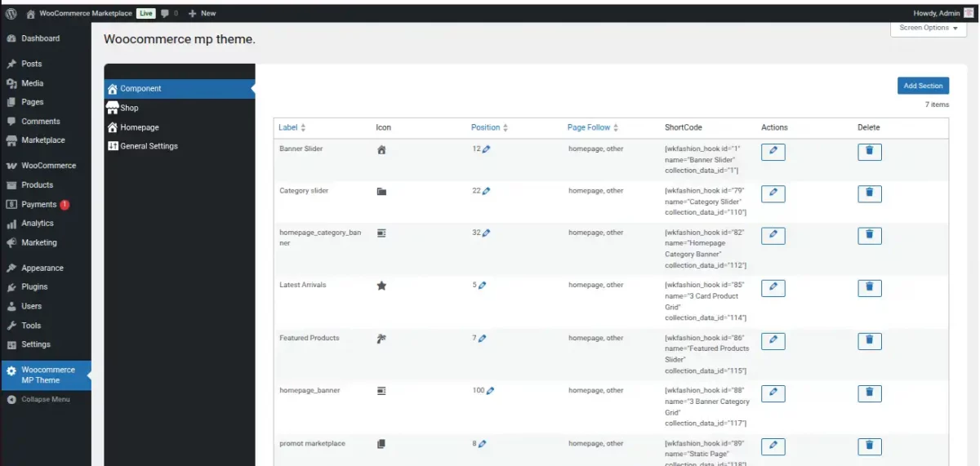Edit position pencil for Category slider
Viewport: 980px width, 466px height.
tap(487, 191)
